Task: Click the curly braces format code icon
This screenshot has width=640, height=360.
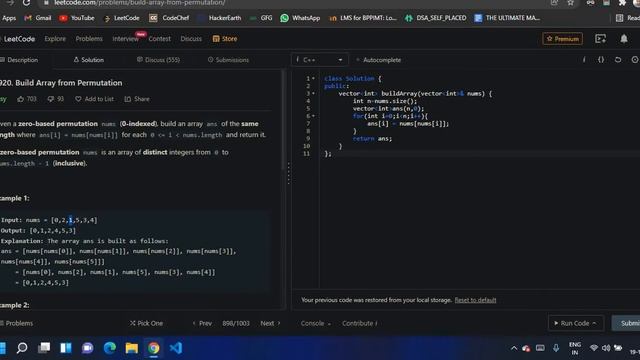Action: point(601,60)
